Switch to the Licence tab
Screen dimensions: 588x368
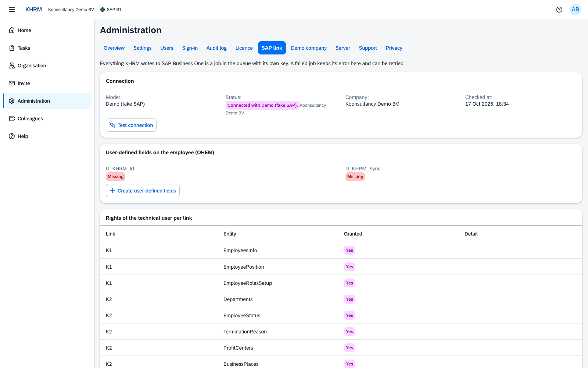pos(244,48)
